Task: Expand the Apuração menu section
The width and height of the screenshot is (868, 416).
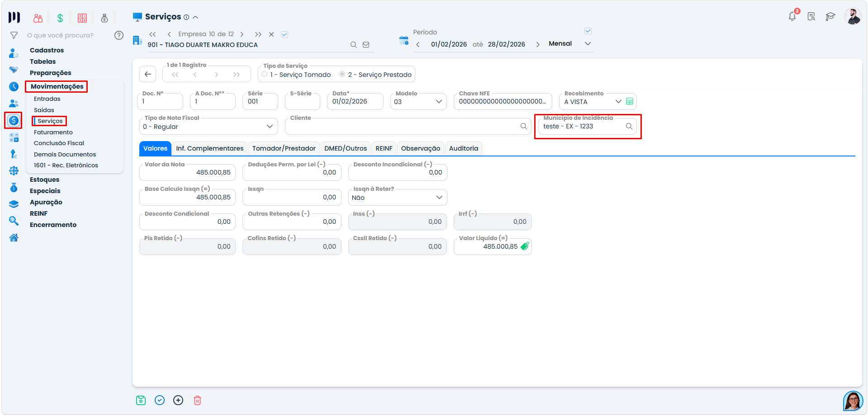Action: [x=46, y=202]
